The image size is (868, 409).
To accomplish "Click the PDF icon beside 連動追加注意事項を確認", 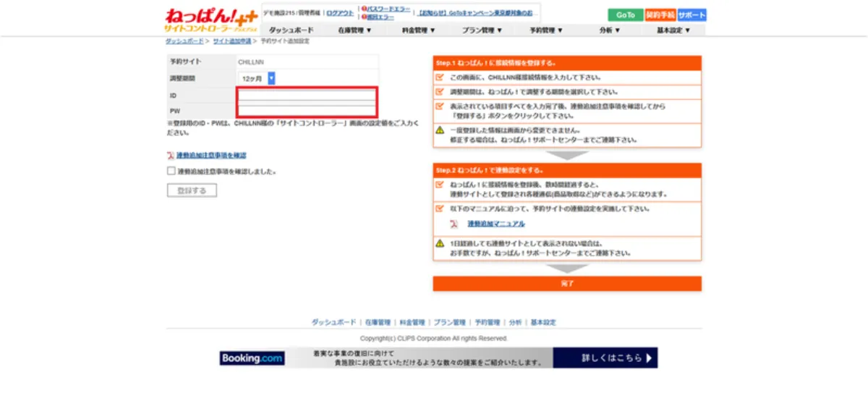I will coord(171,156).
